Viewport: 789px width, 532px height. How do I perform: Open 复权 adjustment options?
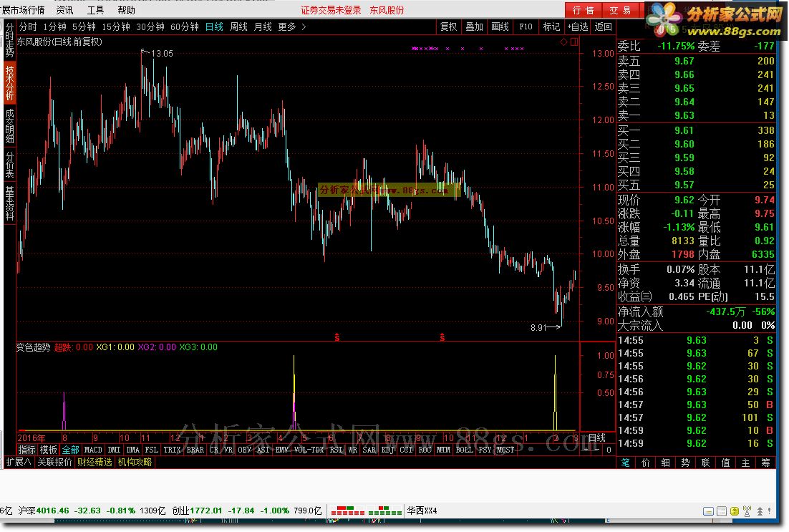tap(448, 26)
